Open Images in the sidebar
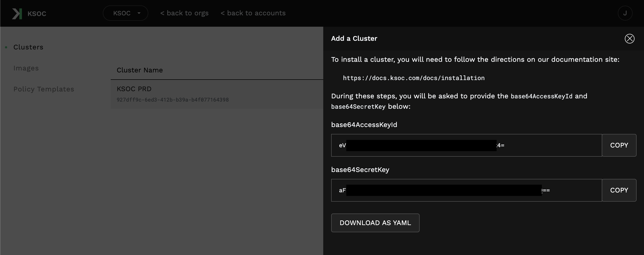 [x=26, y=68]
